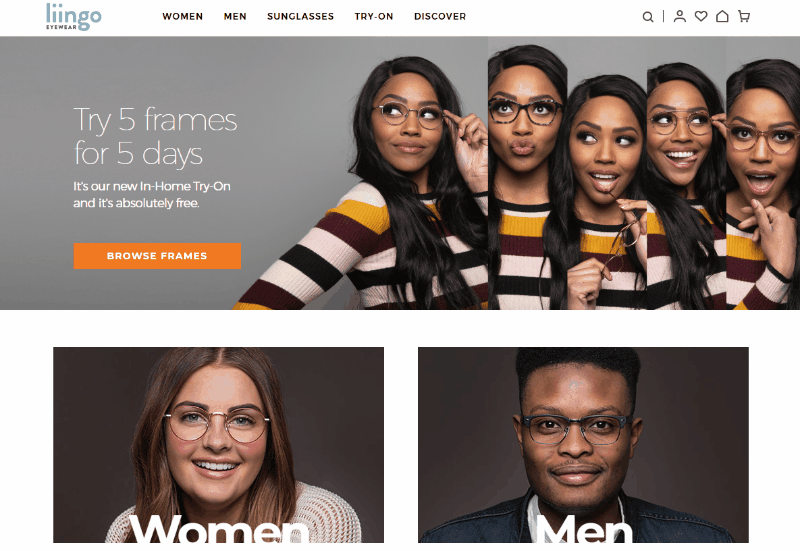
Task: Click the "Try 5 frames for 5 days" headline
Action: pos(155,136)
